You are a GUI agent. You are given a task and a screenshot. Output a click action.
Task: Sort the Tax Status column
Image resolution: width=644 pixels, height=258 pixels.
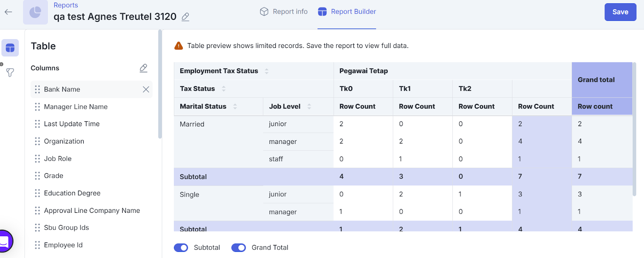click(224, 89)
